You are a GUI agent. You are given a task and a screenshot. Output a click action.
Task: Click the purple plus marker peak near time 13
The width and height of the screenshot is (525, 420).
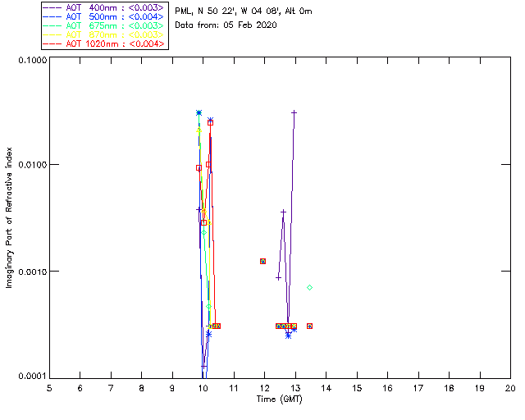(x=294, y=113)
